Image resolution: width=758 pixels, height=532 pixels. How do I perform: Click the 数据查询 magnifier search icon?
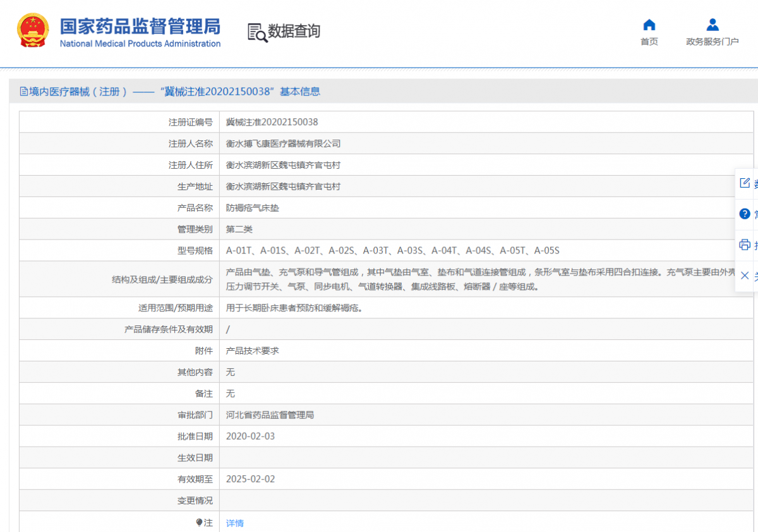coord(256,32)
